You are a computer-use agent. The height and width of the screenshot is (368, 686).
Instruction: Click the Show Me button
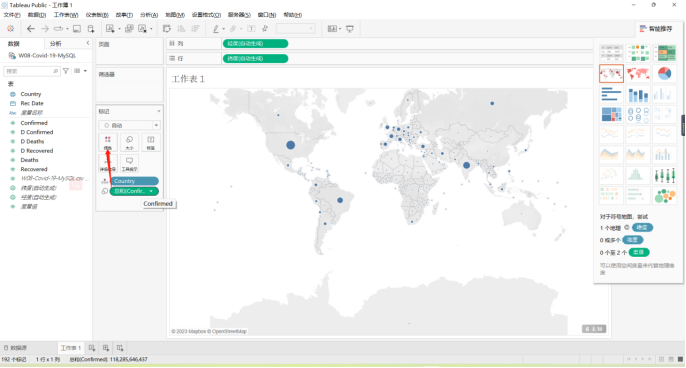coord(655,29)
